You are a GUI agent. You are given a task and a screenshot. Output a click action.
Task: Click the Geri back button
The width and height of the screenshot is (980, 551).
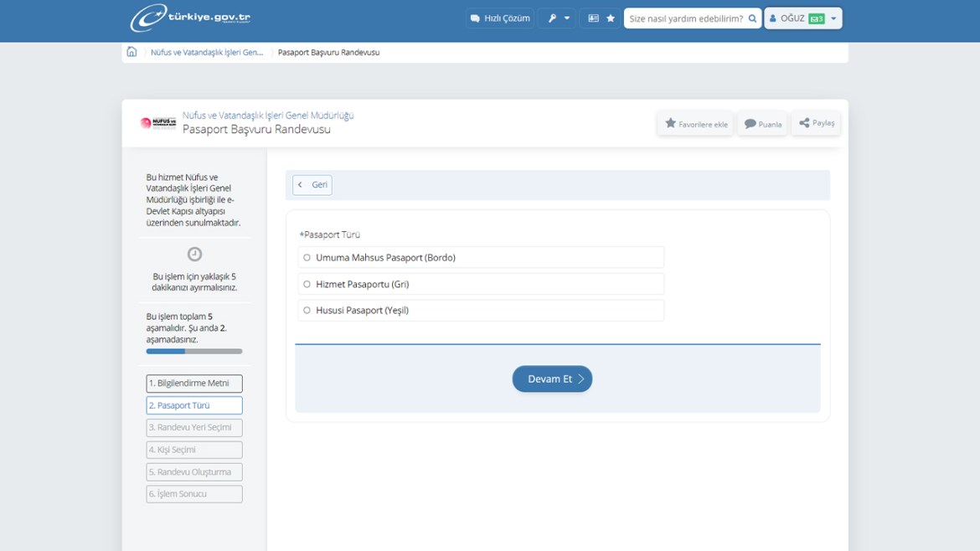point(312,185)
